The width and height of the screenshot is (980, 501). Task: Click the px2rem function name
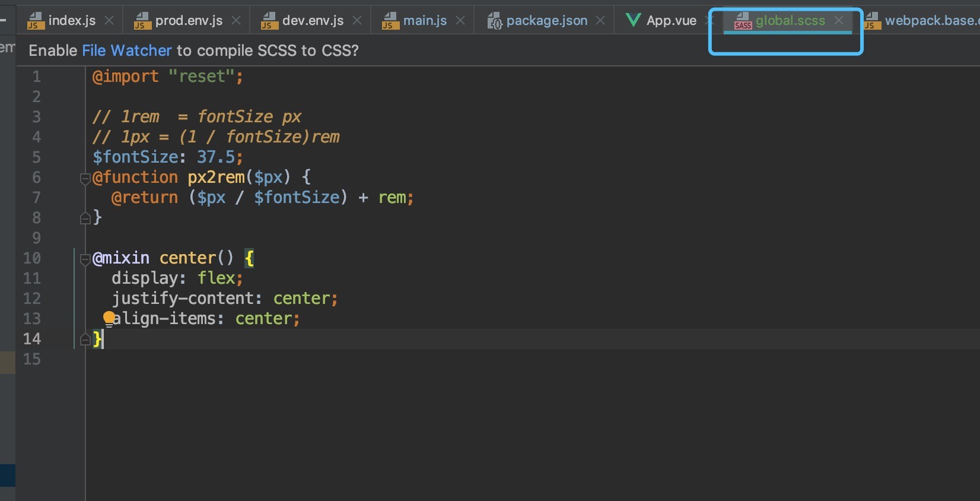216,177
